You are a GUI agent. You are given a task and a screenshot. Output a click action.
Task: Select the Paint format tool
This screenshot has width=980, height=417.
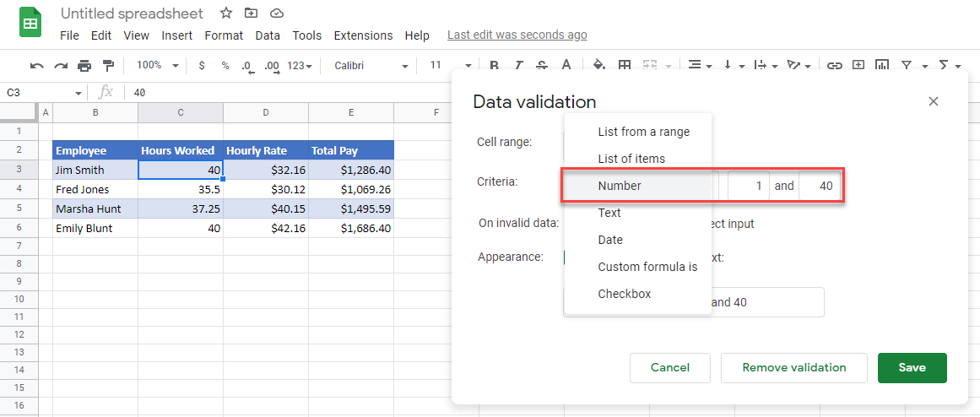tap(107, 65)
